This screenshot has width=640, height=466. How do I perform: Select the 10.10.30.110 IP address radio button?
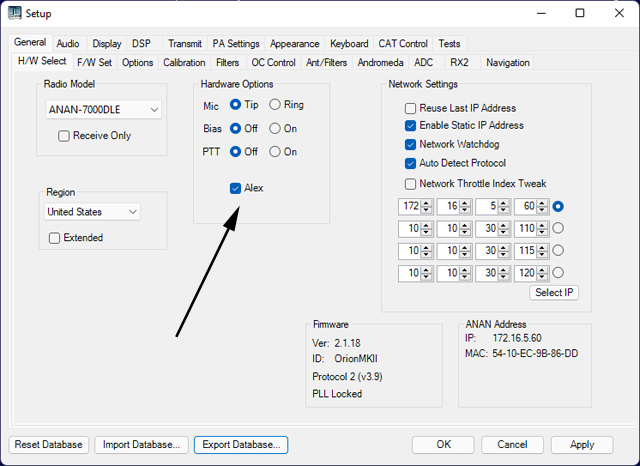point(558,228)
